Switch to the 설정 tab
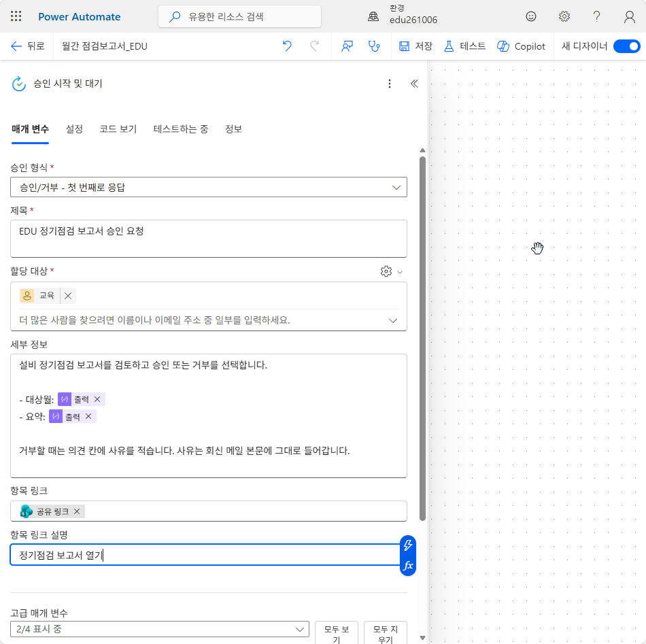 [x=74, y=129]
